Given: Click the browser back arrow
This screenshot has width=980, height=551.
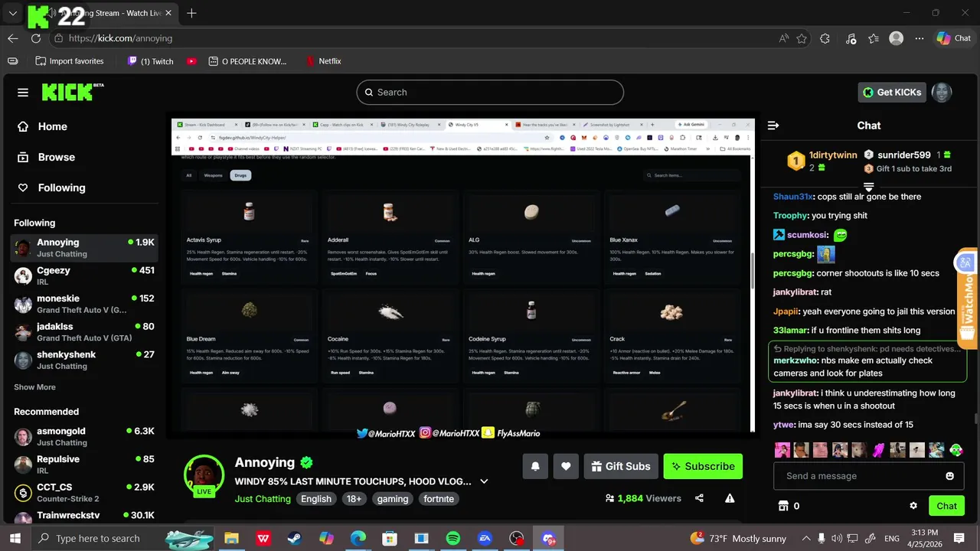Looking at the screenshot, I should [x=13, y=38].
